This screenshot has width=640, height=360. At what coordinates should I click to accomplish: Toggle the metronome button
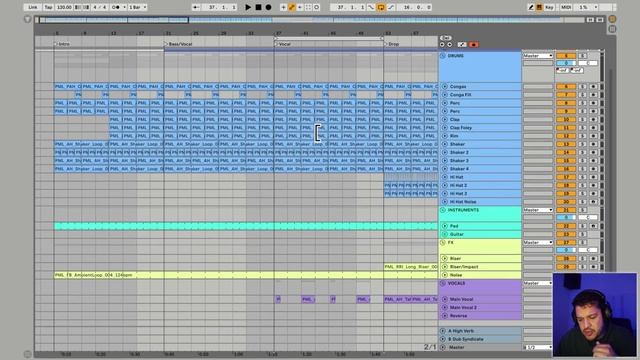[x=116, y=7]
